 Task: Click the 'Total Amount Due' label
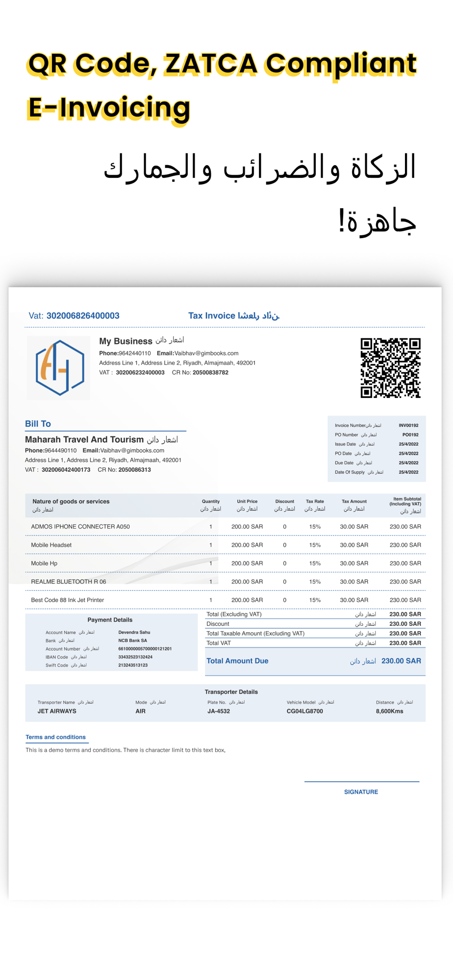[x=237, y=661]
